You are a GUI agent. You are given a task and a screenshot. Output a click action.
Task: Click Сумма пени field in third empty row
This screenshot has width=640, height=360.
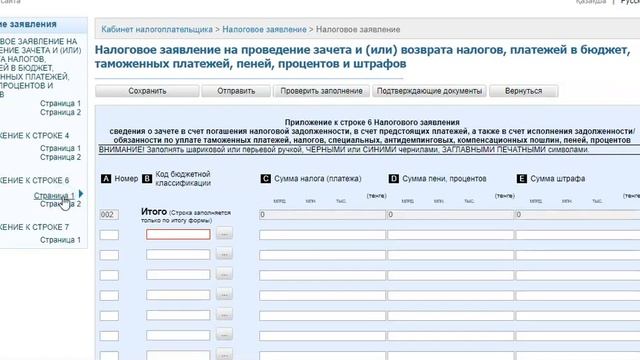451,275
